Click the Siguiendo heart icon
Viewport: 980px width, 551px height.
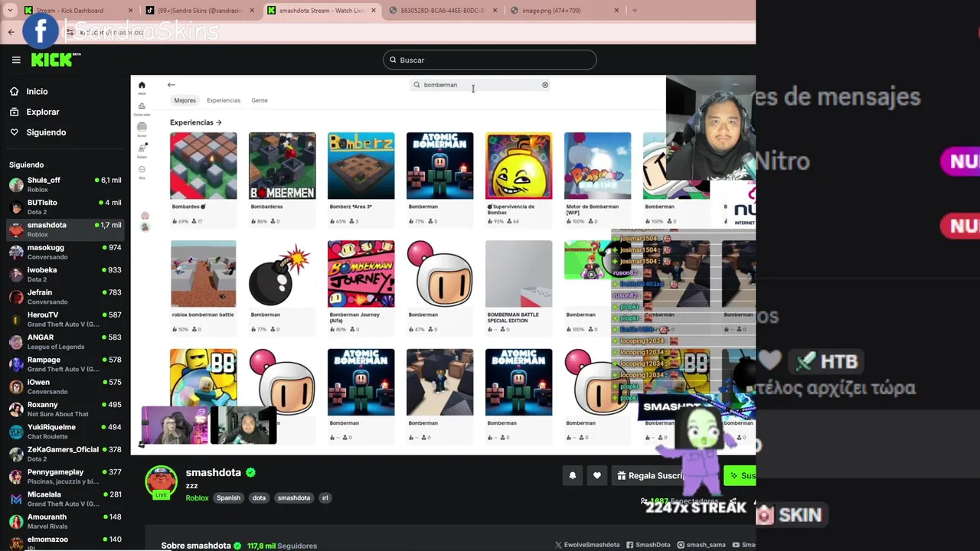(x=15, y=132)
